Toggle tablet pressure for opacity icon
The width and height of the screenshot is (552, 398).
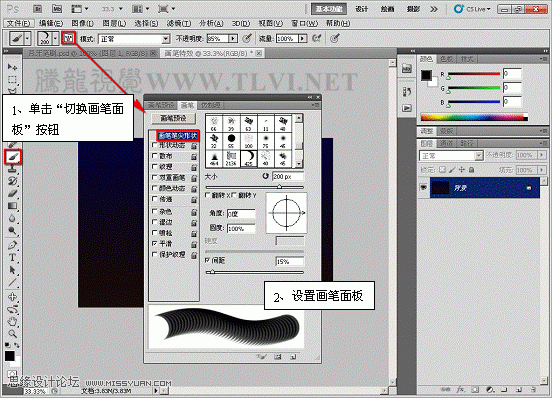(247, 38)
